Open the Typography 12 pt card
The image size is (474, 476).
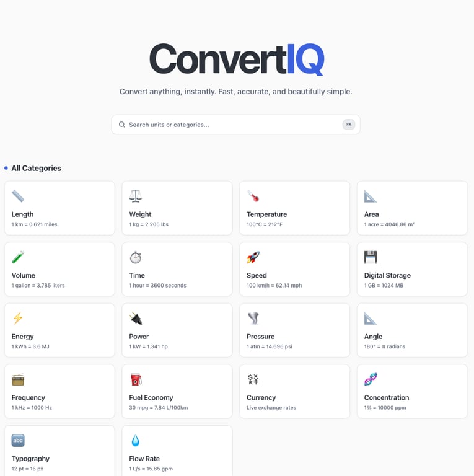coord(59,451)
